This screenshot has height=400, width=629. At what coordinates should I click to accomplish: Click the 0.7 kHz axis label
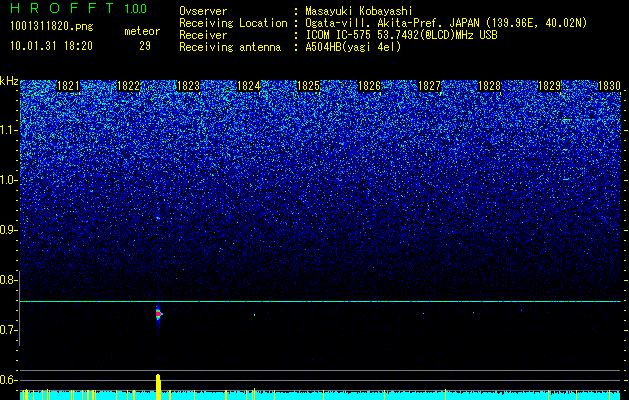[7, 330]
